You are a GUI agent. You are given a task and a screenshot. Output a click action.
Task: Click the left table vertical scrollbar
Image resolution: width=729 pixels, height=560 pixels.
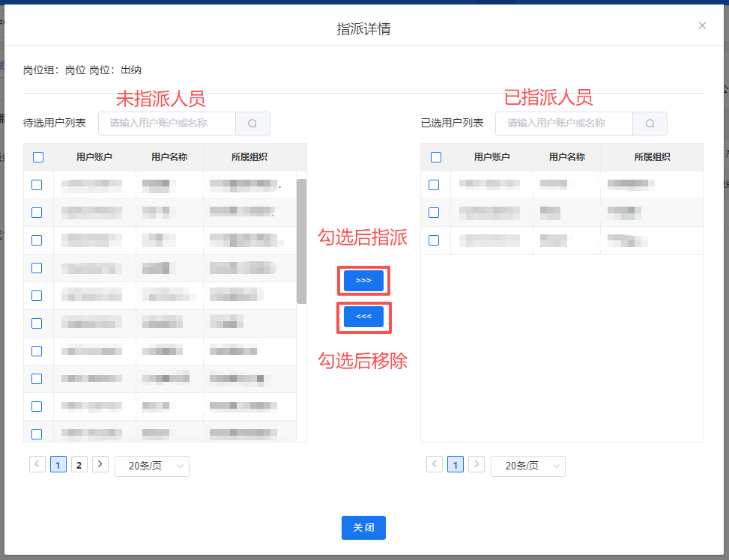(301, 241)
